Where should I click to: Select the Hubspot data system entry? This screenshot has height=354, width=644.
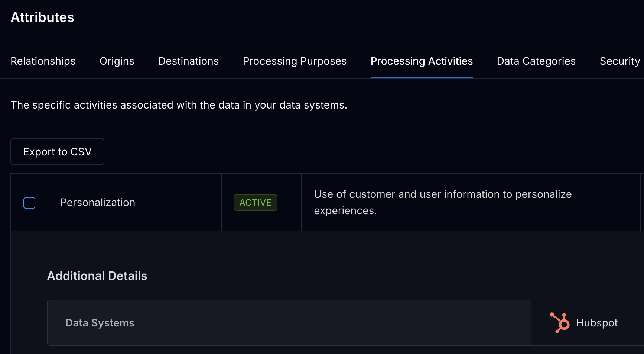(587, 323)
